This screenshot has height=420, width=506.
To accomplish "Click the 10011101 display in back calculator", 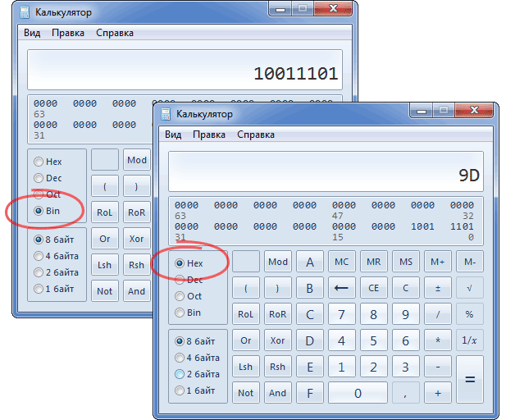I will coord(185,70).
